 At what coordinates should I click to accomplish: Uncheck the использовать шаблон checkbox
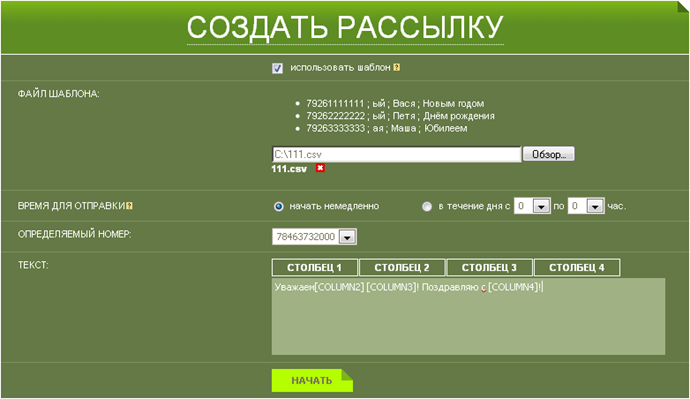tap(277, 68)
